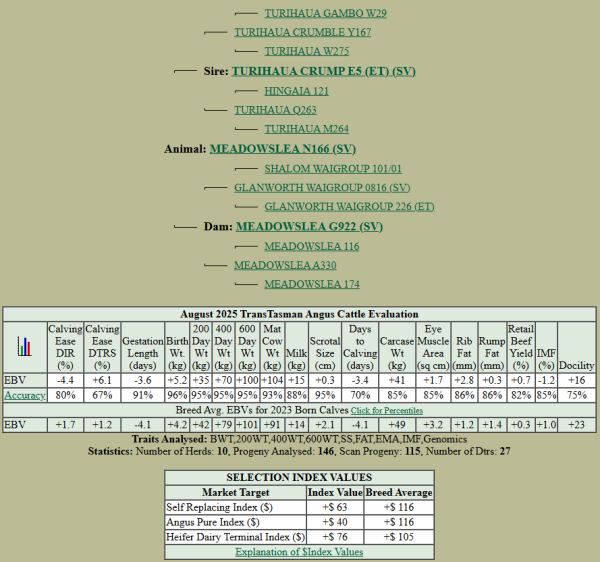Select the Eye Muscle Area (sq cm) header

pyautogui.click(x=433, y=347)
